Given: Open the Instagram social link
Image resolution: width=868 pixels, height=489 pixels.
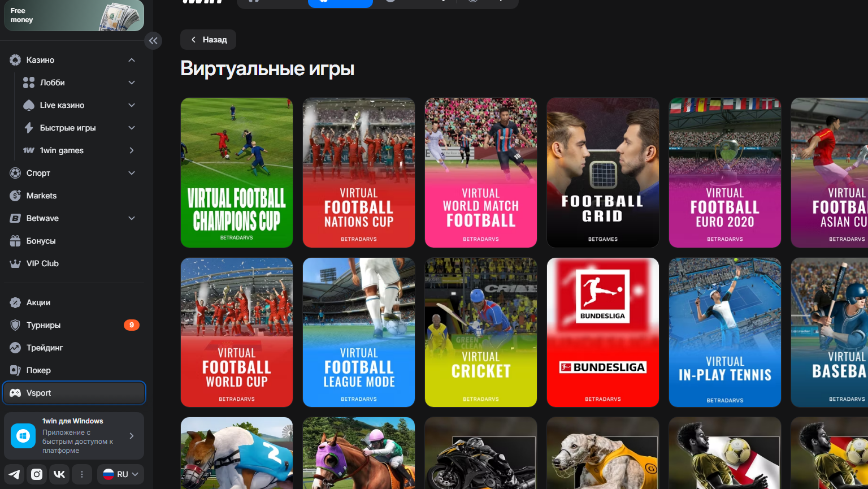Looking at the screenshot, I should (37, 474).
